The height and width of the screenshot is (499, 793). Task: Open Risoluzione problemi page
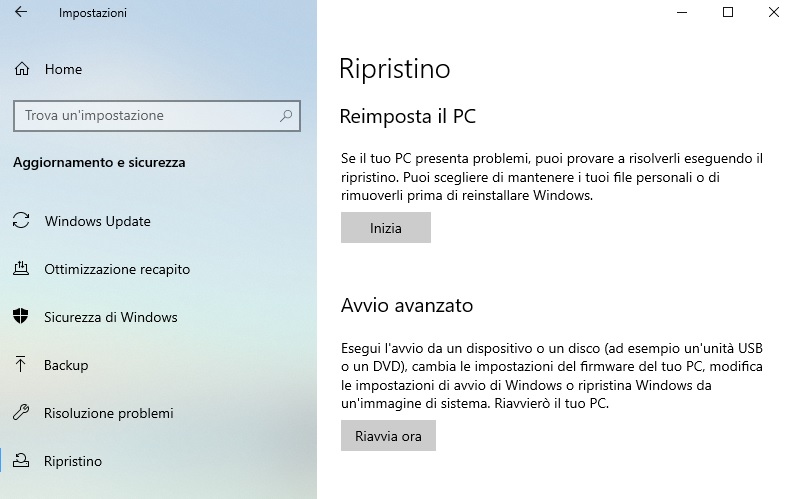click(x=108, y=413)
